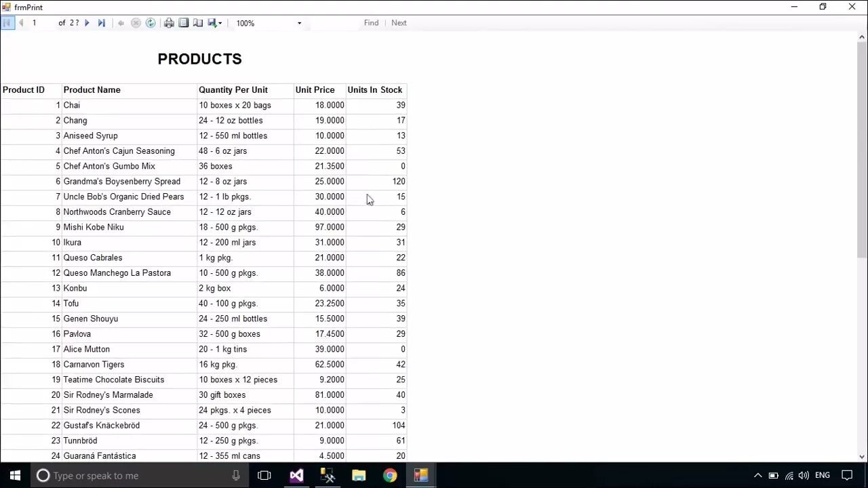This screenshot has width=868, height=488.
Task: Click Sir Rodney's Marmalade cell
Action: pos(129,395)
